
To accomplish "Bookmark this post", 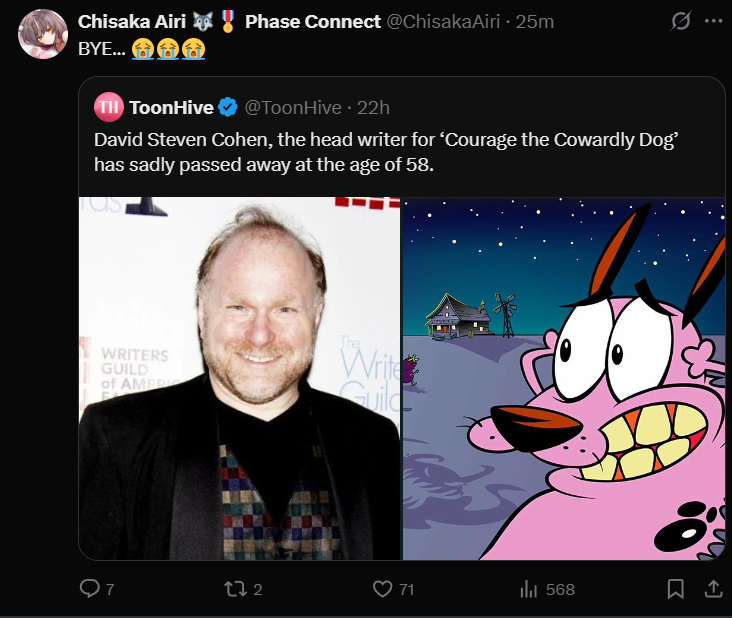I will [x=675, y=589].
